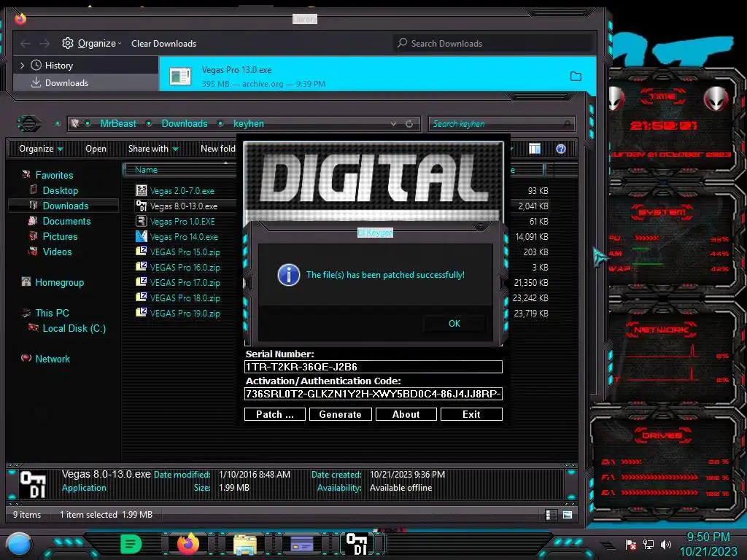Select the VEGAS Pro 19.0.zip file name
This screenshot has width=747, height=560.
pos(185,313)
